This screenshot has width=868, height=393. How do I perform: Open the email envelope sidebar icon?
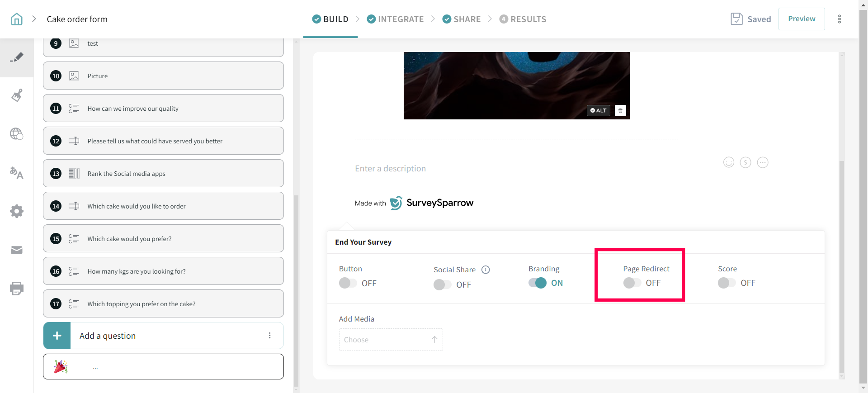(17, 250)
